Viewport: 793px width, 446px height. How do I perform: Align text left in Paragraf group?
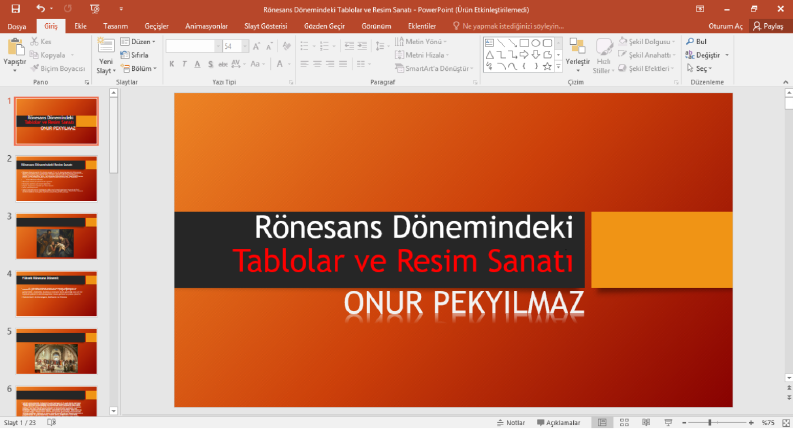pos(304,64)
